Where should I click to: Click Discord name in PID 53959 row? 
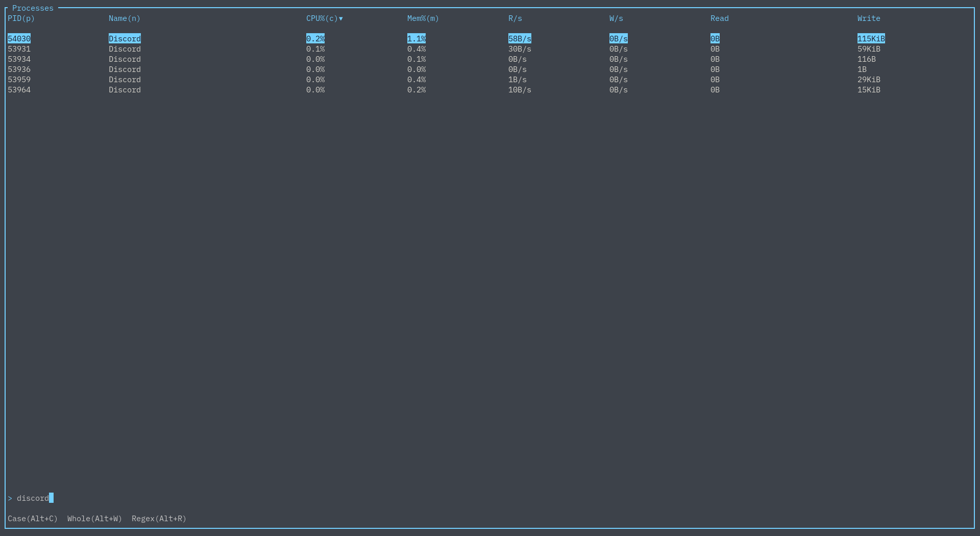point(125,80)
